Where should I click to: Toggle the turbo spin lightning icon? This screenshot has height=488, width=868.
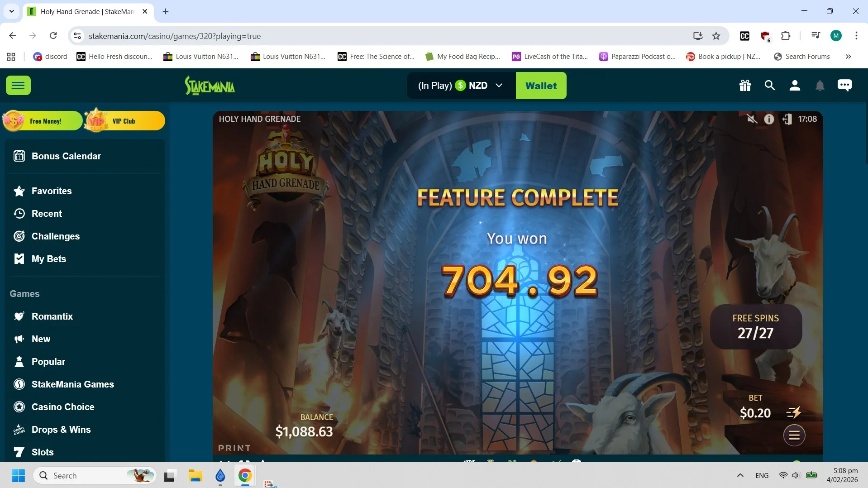794,412
